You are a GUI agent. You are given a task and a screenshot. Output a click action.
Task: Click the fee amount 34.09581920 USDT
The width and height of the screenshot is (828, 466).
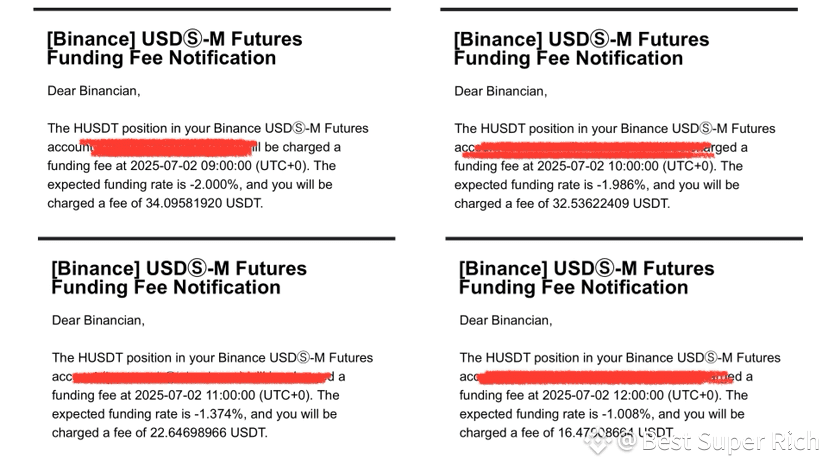coord(204,203)
